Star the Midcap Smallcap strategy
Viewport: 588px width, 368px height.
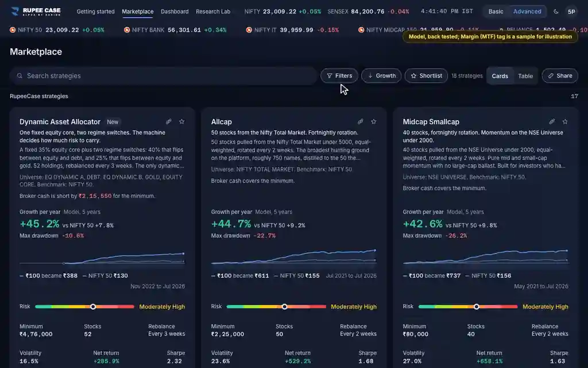[x=565, y=121]
